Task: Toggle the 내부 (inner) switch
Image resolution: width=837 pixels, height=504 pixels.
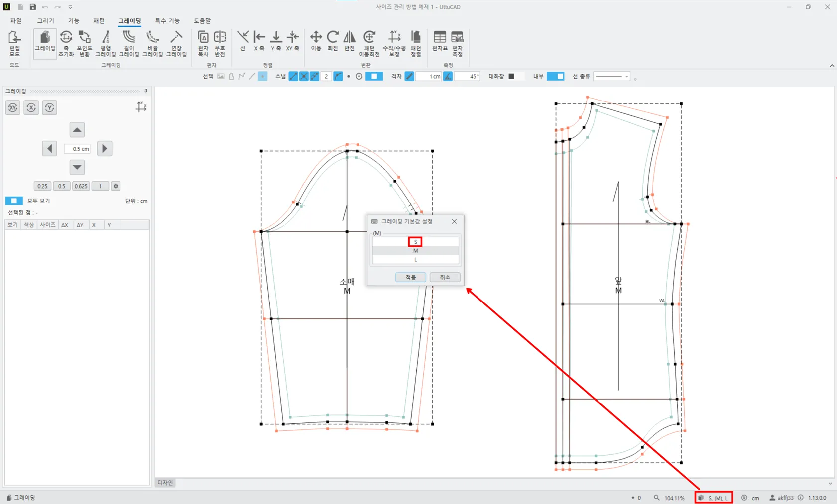Action: [555, 76]
